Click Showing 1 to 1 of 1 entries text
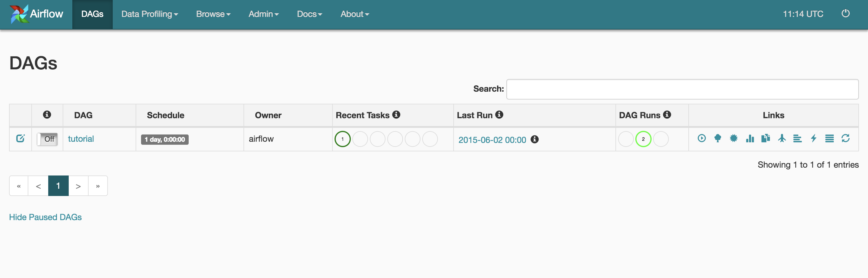 (808, 165)
